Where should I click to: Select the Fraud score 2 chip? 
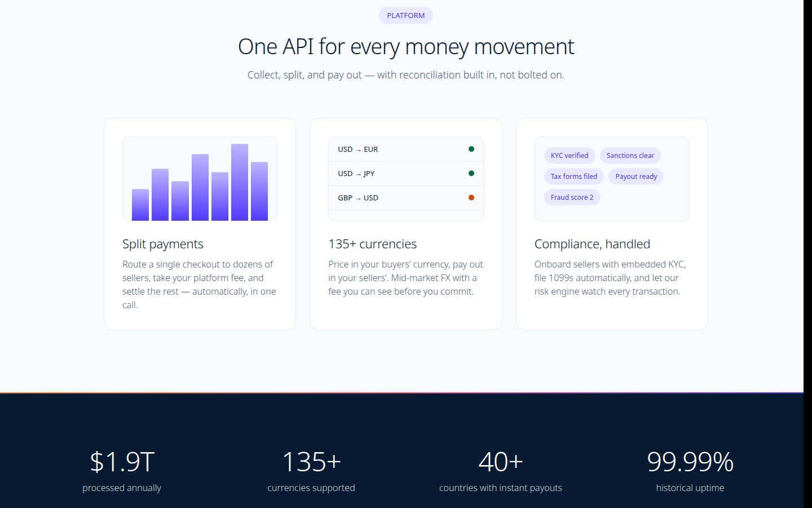point(572,197)
